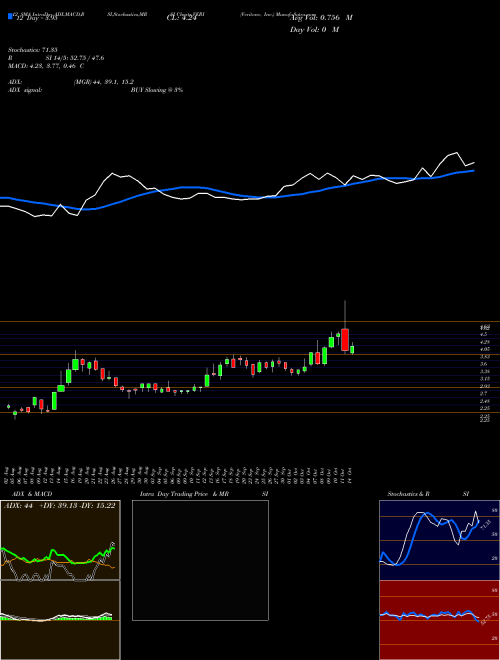This screenshot has height=660, width=500.
Task: Click the tall red candlestick with long upper wick
Action: (x=345, y=339)
